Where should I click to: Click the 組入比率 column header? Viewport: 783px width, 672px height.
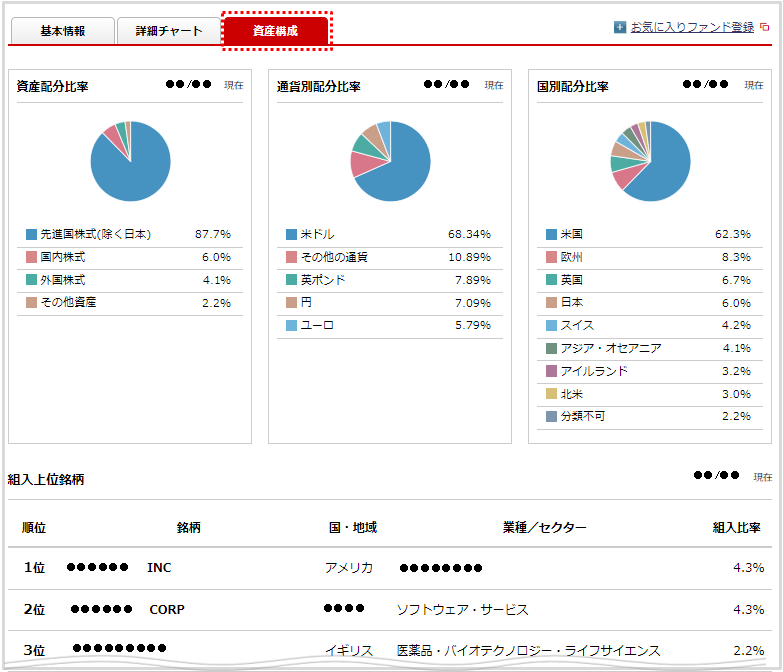coord(737,528)
